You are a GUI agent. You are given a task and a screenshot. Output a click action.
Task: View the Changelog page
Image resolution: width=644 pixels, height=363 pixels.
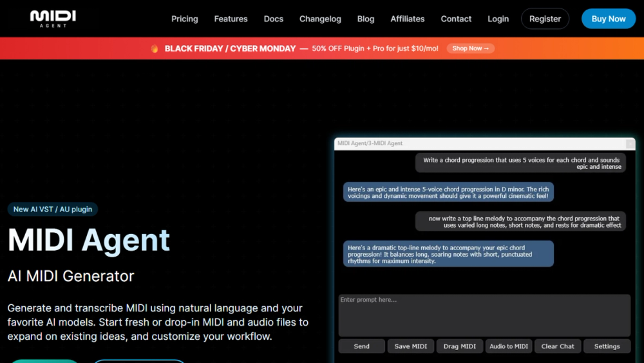coord(320,19)
